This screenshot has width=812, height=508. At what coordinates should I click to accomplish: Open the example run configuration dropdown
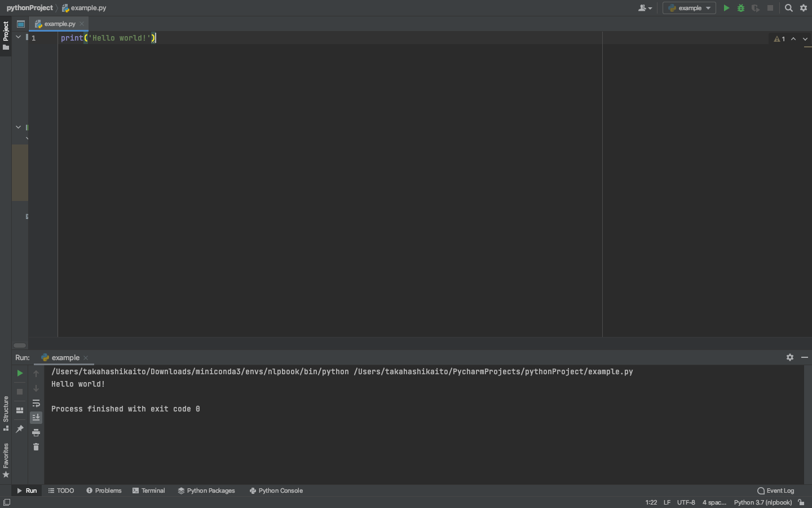pyautogui.click(x=689, y=8)
